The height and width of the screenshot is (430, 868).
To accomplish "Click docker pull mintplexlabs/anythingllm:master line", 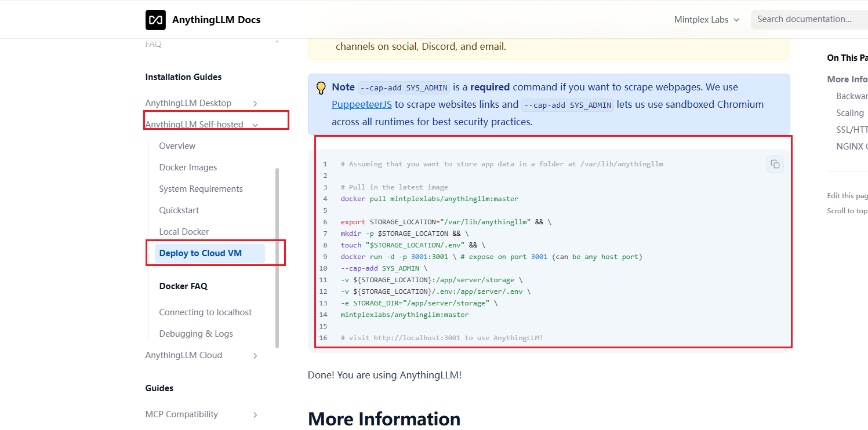I will (429, 199).
